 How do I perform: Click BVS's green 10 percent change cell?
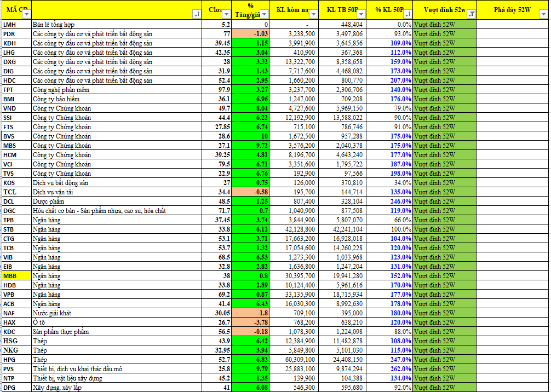251,136
